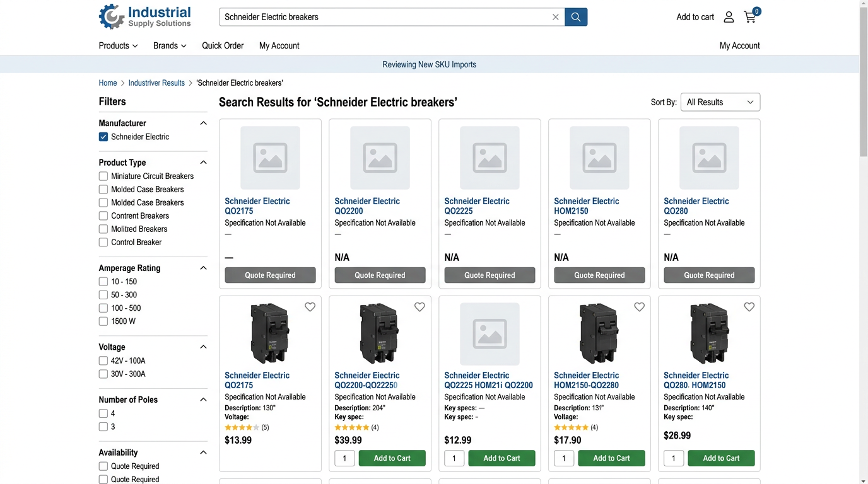The image size is (868, 484).
Task: Open the Products navigation menu
Action: pyautogui.click(x=118, y=45)
